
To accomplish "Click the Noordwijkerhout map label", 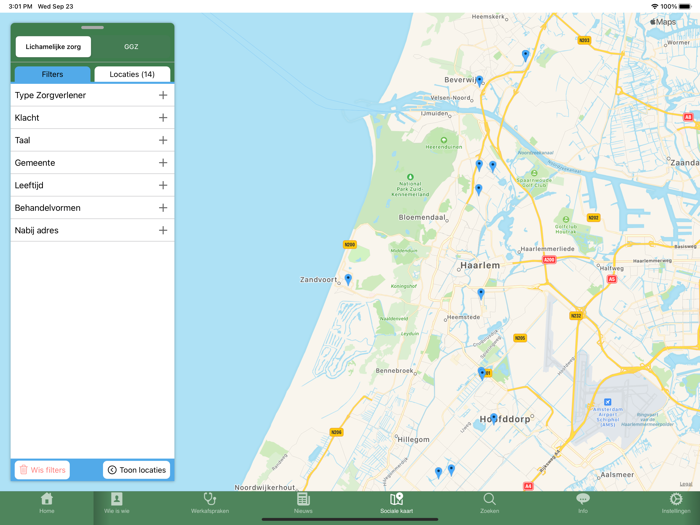I will (x=265, y=487).
